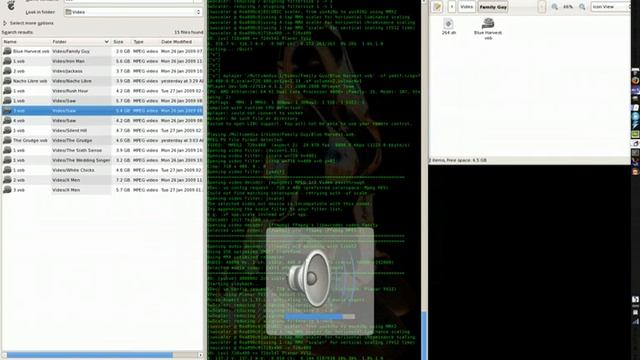Click the file icon of 2.vob in Video/X Men

[7, 180]
